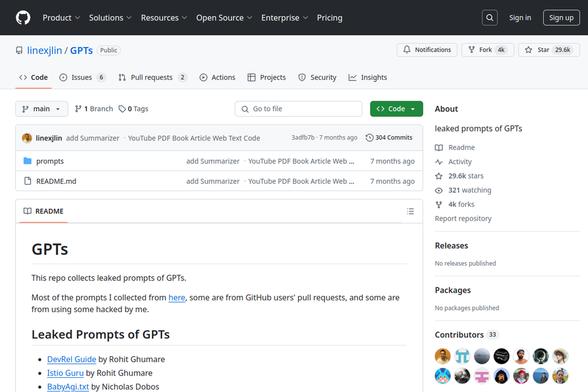Open the green Code dropdown
This screenshot has height=392, width=588.
pyautogui.click(x=396, y=109)
